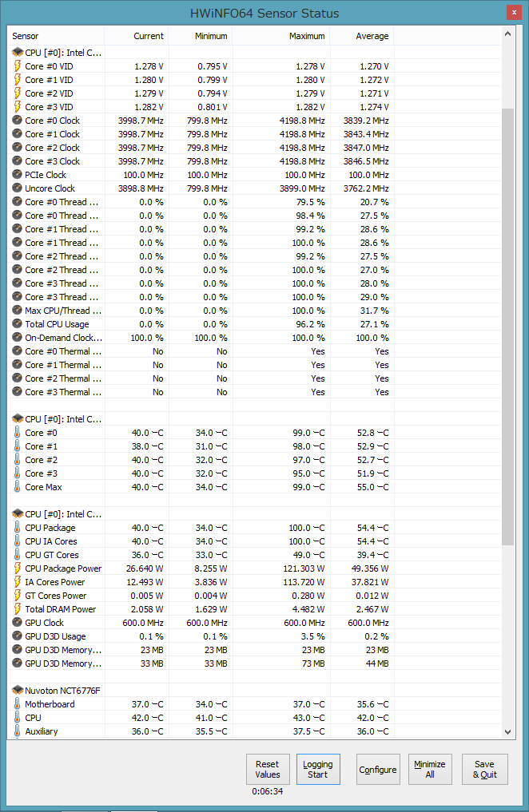Click the icon beside GPU Clock

click(x=17, y=623)
